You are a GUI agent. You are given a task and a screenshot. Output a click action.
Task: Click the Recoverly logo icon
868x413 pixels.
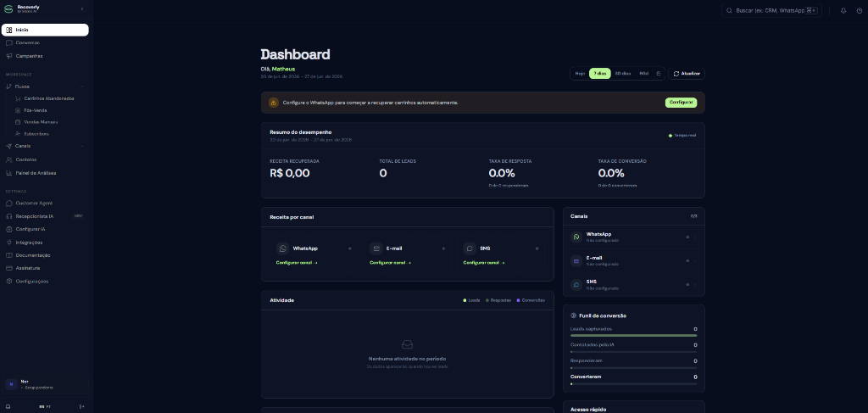[8, 8]
